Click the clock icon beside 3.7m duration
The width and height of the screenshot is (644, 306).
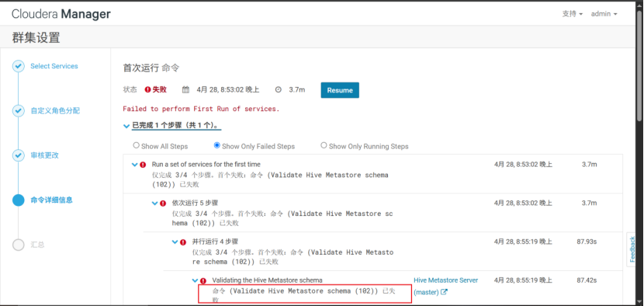[278, 89]
